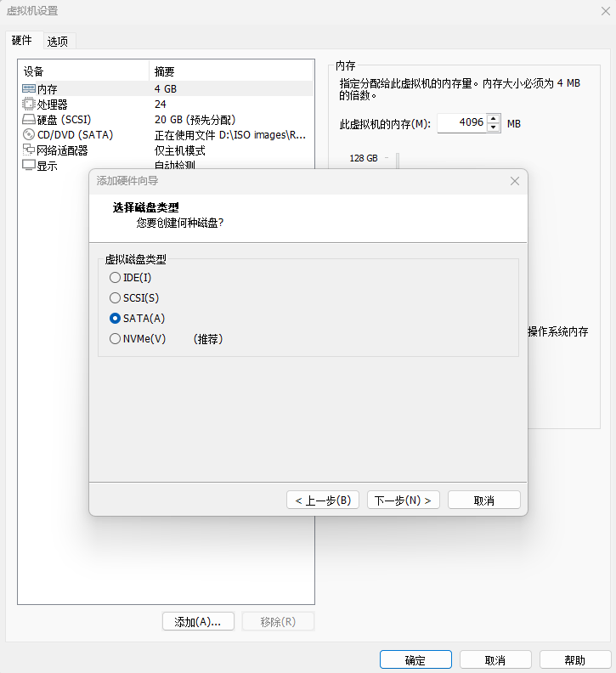This screenshot has width=616, height=673.
Task: Decrease memory with the down stepper arrow
Action: pos(494,128)
